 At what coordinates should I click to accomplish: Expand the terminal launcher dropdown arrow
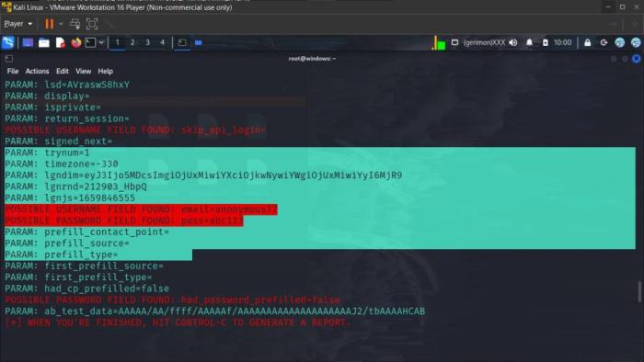click(101, 42)
